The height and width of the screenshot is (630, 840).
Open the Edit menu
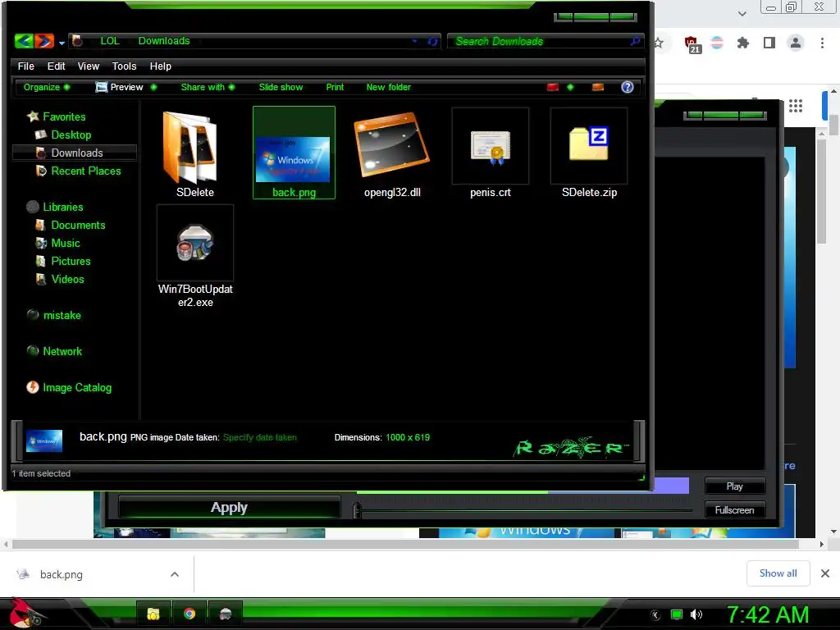(57, 66)
